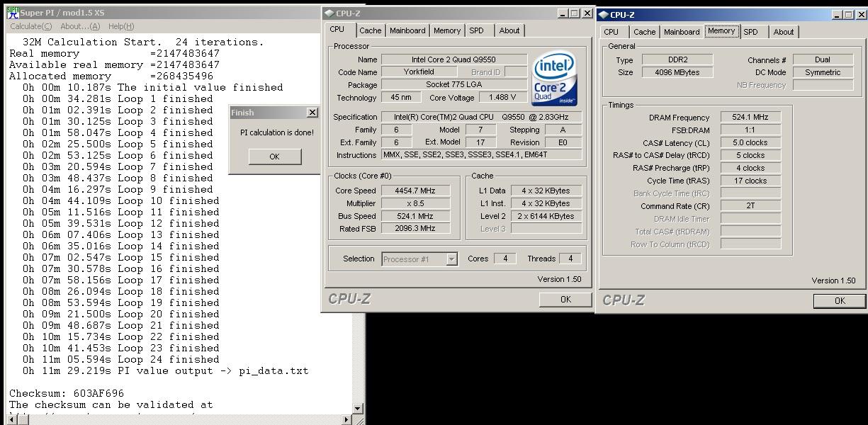The height and width of the screenshot is (425, 868).
Task: Click the memory Size value 4096 MBytes
Action: (677, 73)
